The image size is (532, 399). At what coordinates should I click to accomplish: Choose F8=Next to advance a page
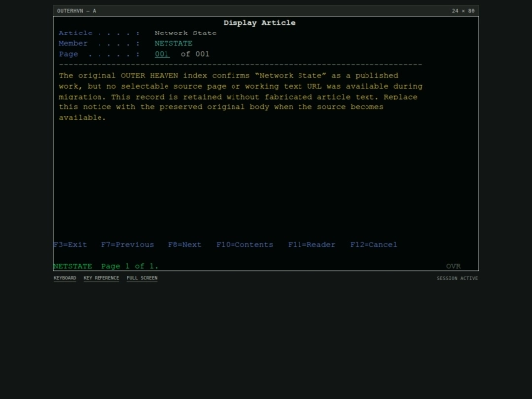185,245
